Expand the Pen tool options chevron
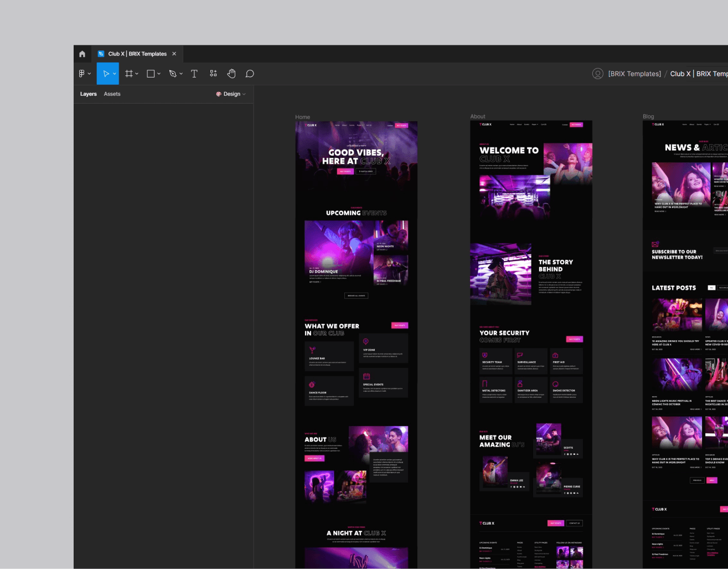728x569 pixels. coord(181,74)
